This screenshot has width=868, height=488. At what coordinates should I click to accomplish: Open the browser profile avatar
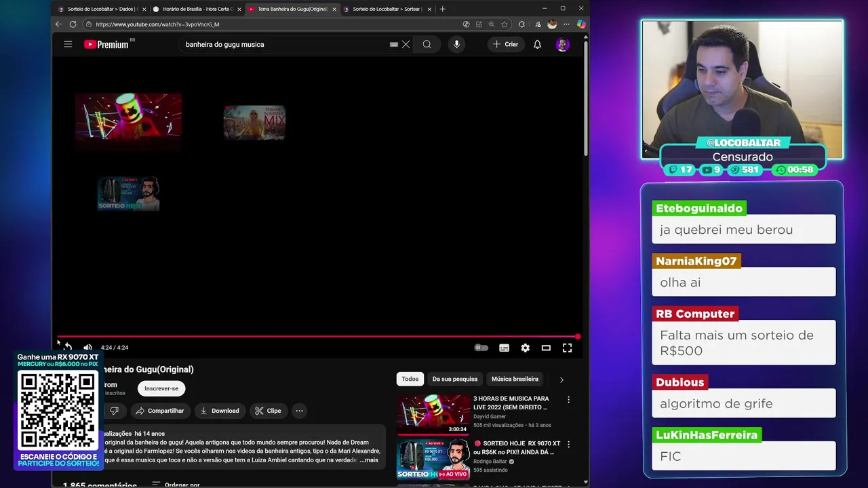pos(552,24)
